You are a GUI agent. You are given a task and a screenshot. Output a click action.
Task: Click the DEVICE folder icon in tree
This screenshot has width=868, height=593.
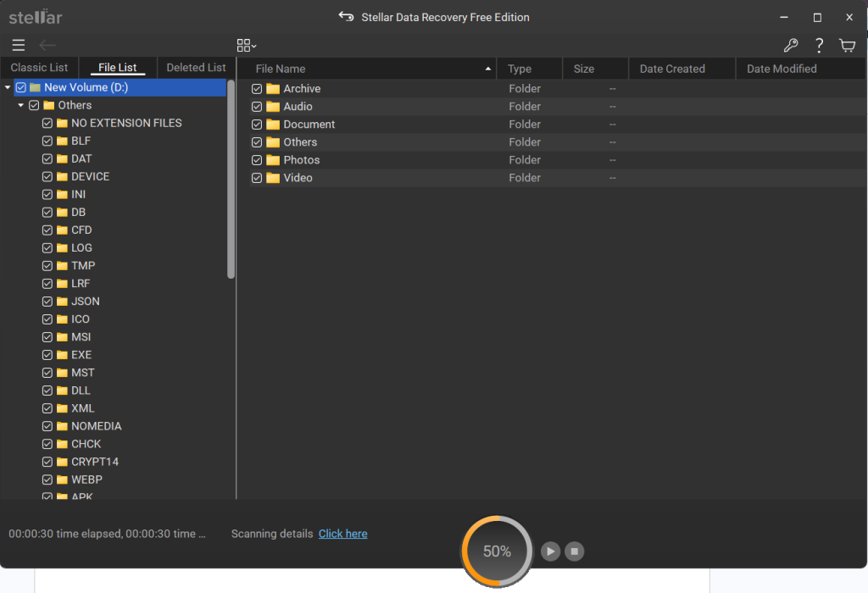click(x=62, y=176)
